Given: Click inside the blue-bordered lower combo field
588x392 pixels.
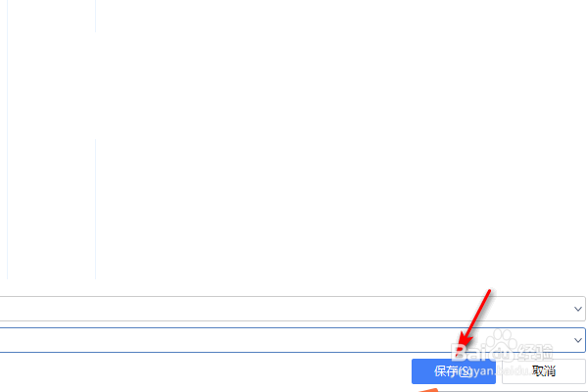Looking at the screenshot, I should (x=292, y=340).
